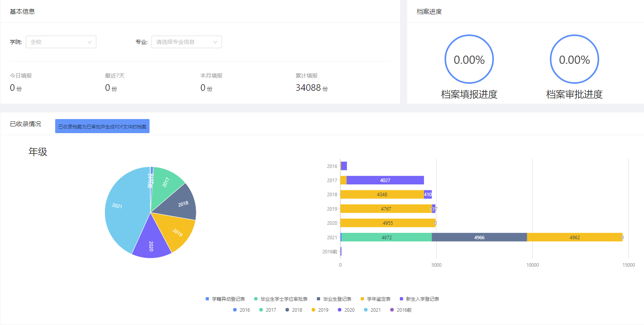Image resolution: width=644 pixels, height=325 pixels.
Task: Click the 档案填报进度 0.00% progress circle
Action: [x=469, y=59]
